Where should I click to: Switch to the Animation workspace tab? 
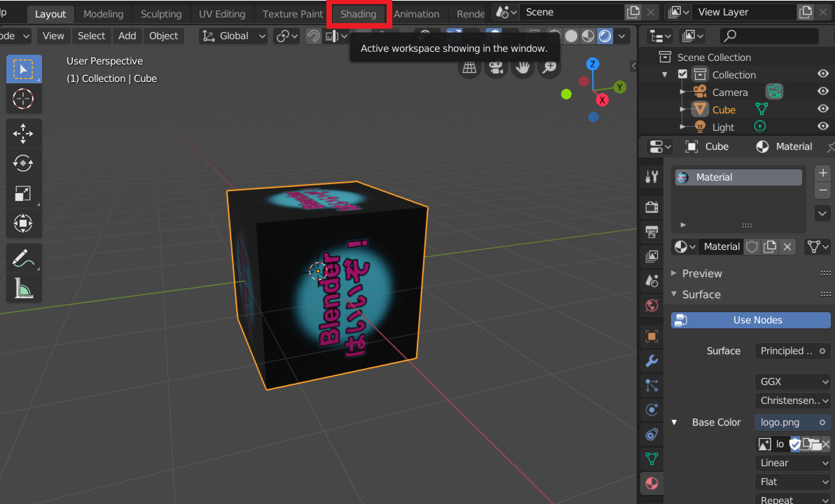(416, 14)
